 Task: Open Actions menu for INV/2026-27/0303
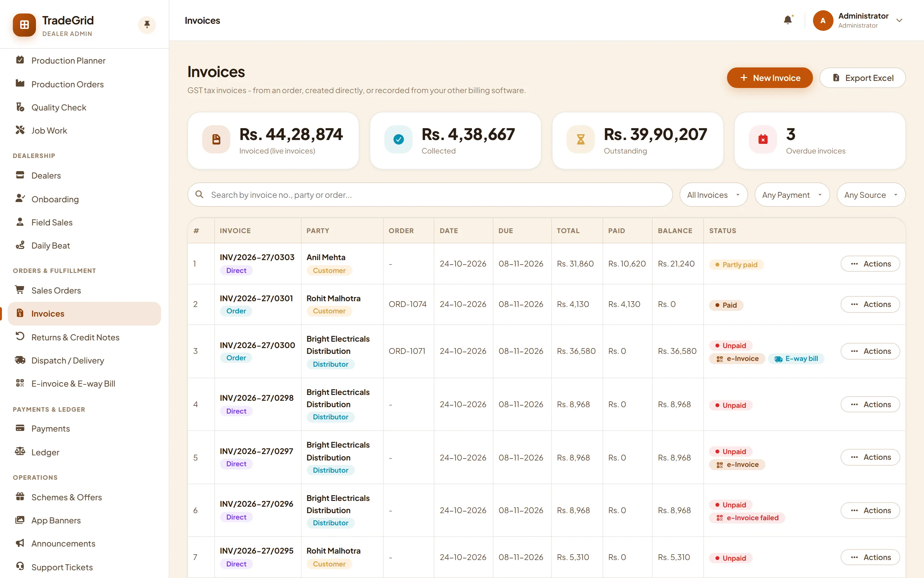870,264
